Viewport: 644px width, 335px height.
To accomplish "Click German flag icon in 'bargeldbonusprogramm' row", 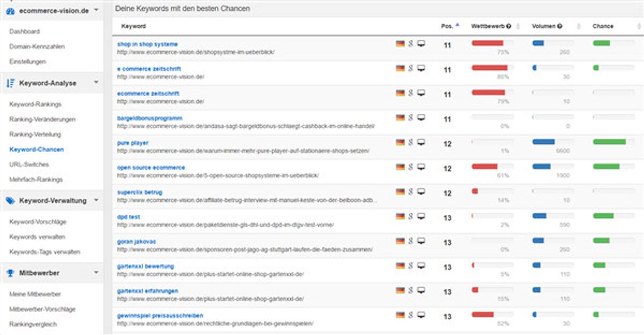I will [x=400, y=118].
